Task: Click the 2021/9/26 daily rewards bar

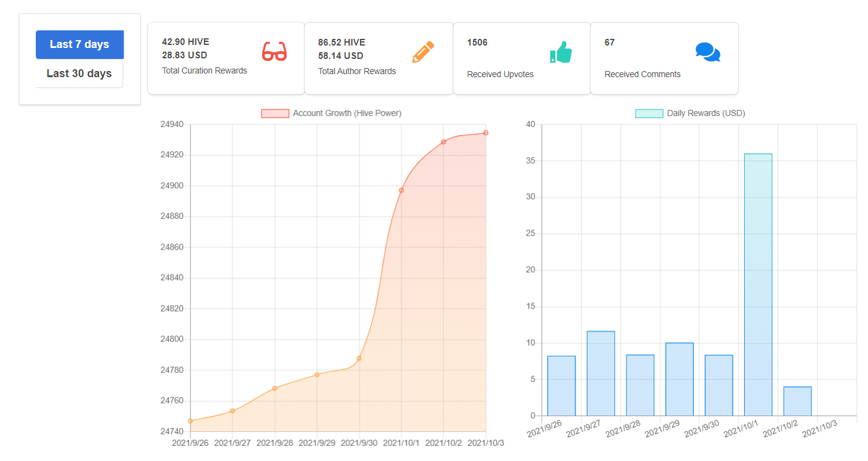Action: click(561, 386)
